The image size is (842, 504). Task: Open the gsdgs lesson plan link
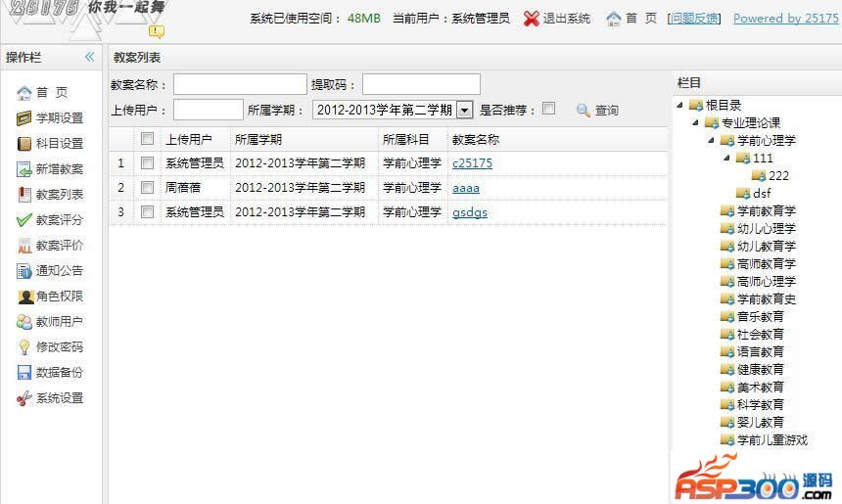point(470,212)
